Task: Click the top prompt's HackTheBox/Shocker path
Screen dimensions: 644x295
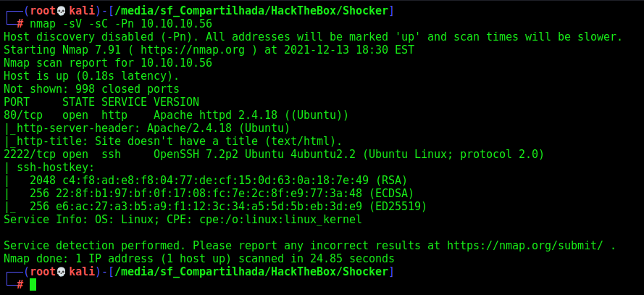Action: 330,11
